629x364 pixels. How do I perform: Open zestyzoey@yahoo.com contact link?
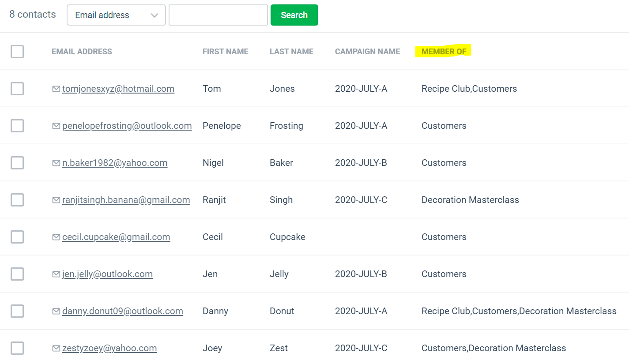[109, 348]
